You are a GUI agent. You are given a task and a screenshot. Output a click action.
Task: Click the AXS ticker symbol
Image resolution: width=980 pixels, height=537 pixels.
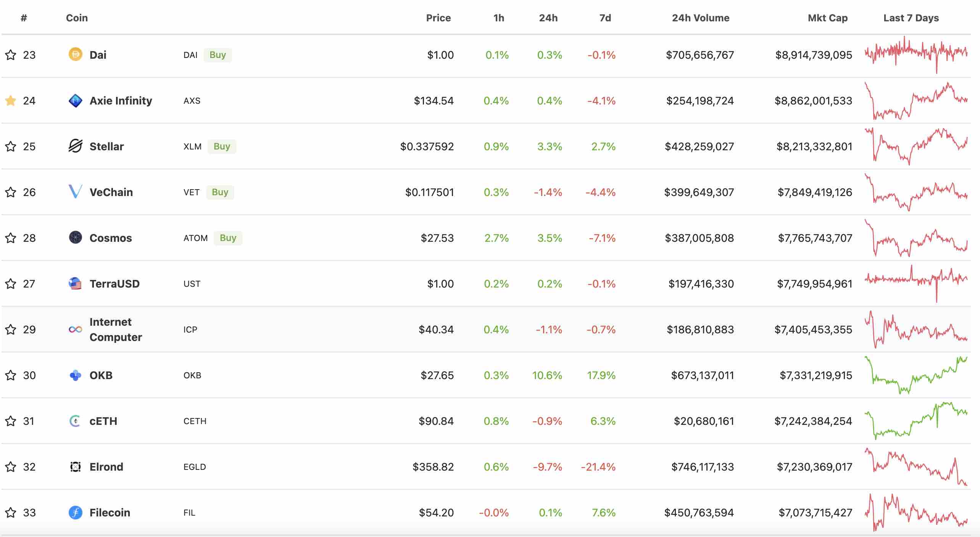192,101
